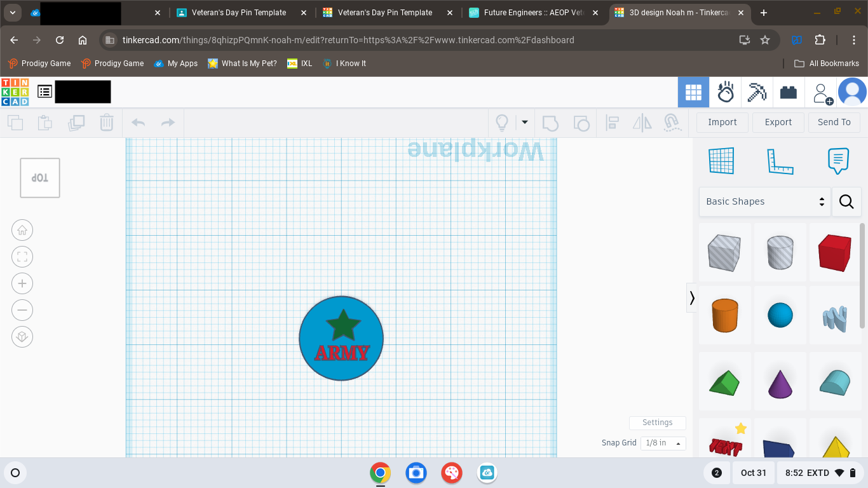This screenshot has height=488, width=868.
Task: Click the Group shapes icon
Action: tap(550, 123)
